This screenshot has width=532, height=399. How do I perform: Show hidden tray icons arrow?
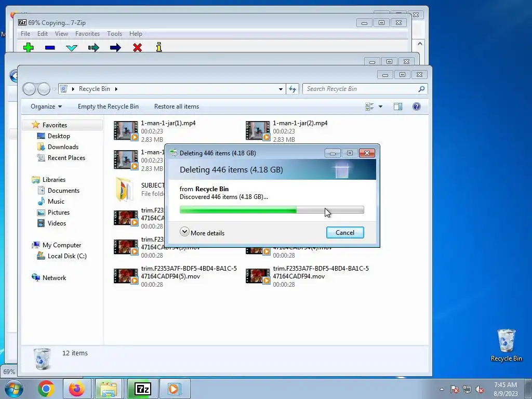pos(442,390)
